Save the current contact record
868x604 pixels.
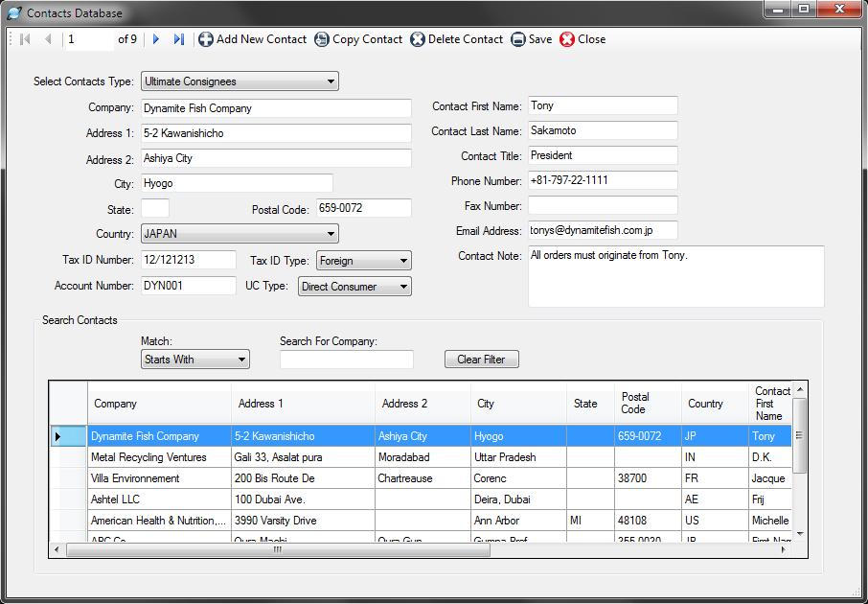pos(532,39)
